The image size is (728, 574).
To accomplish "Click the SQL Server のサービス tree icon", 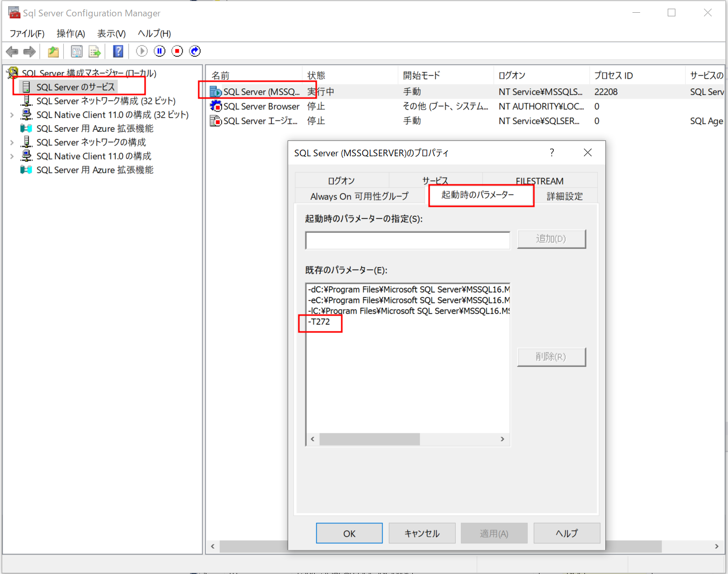I will [27, 87].
